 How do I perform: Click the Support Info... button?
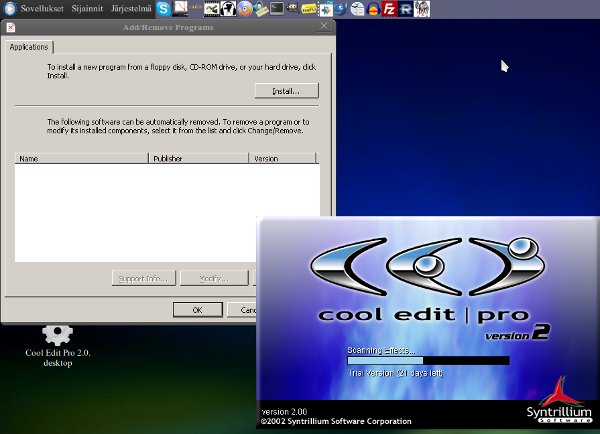143,278
